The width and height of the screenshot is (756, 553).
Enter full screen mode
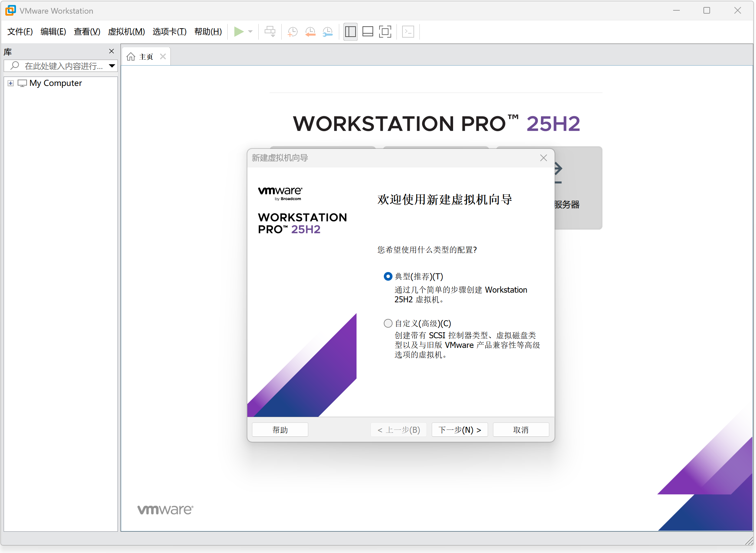coord(385,32)
